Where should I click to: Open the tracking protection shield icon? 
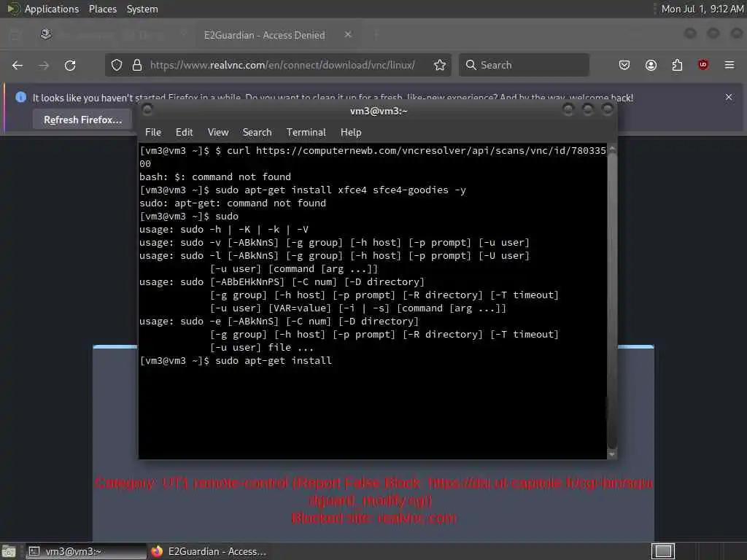[117, 65]
